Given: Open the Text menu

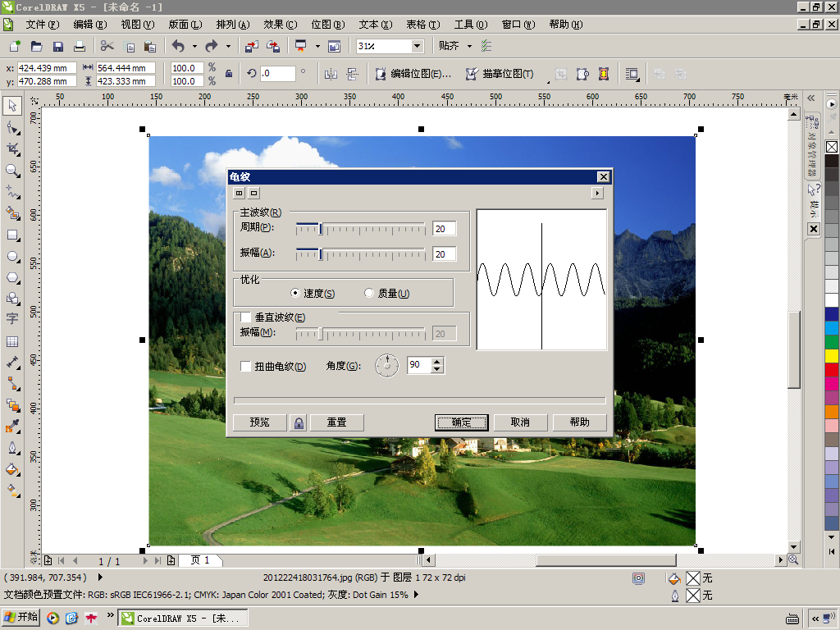Looking at the screenshot, I should [376, 25].
